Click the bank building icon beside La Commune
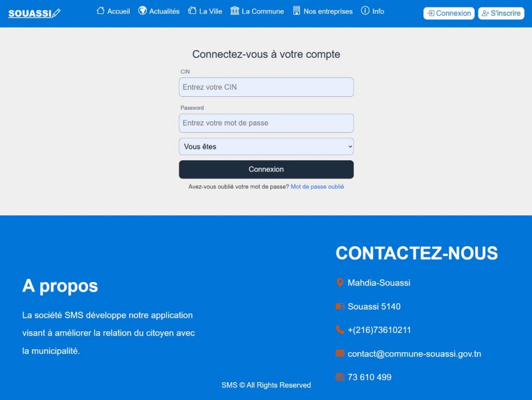 coord(235,10)
